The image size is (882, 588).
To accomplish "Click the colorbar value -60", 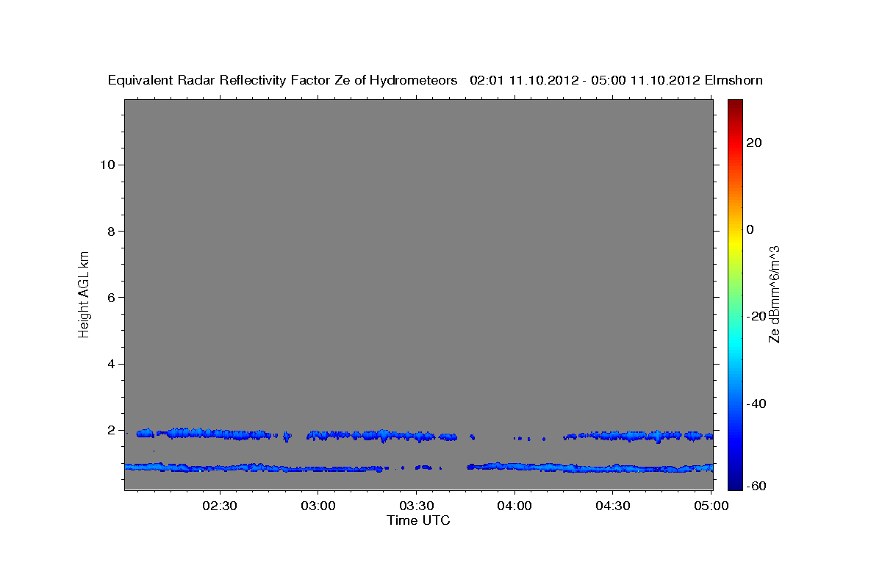I will [x=756, y=486].
